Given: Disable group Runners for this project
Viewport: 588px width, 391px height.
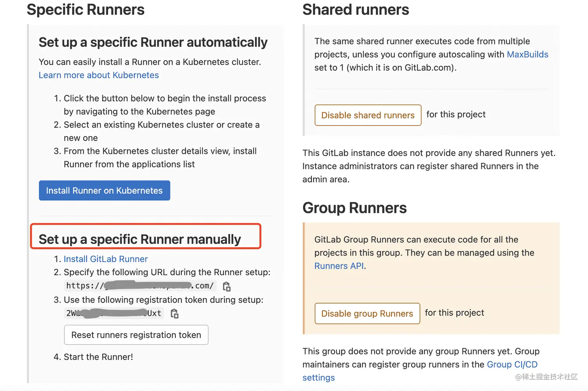Looking at the screenshot, I should [367, 313].
